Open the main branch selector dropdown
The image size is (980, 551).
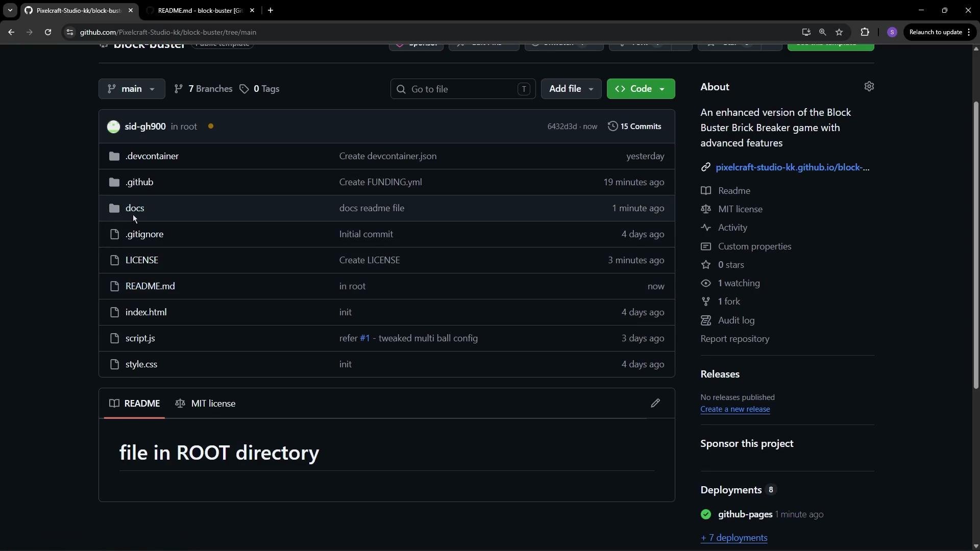[132, 89]
